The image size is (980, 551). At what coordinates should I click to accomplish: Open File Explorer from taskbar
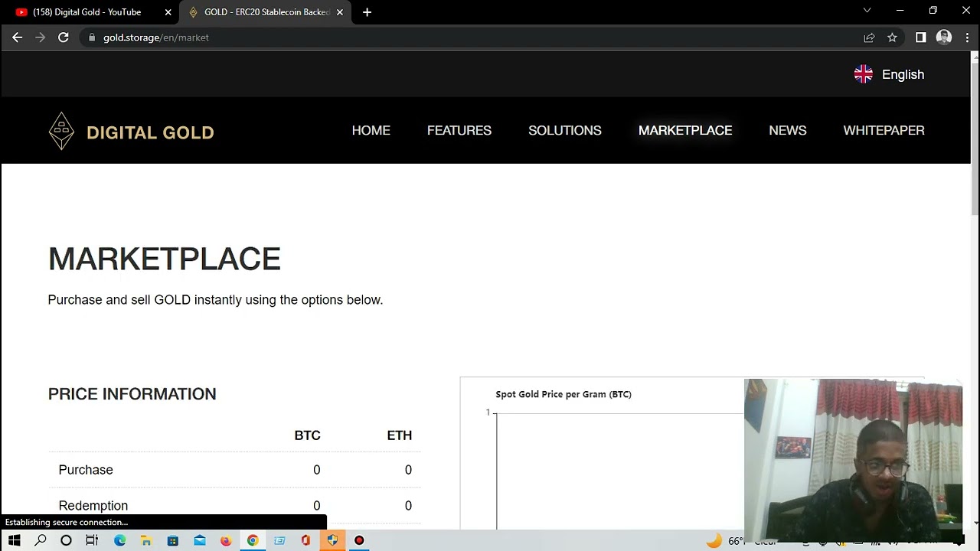(x=146, y=540)
